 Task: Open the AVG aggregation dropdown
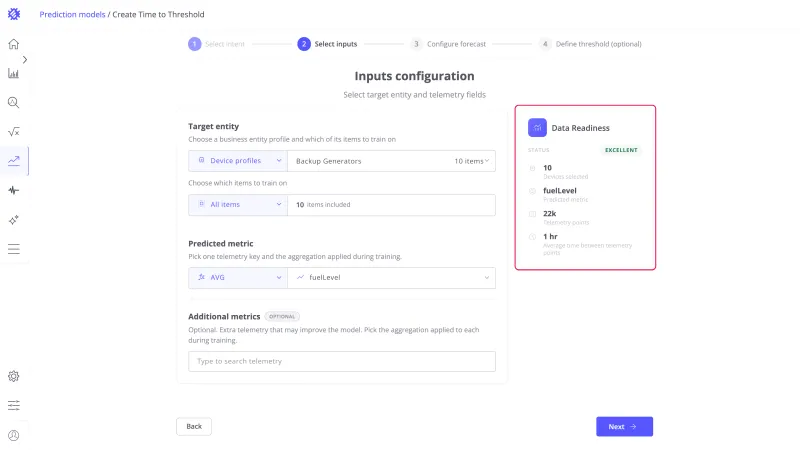[x=238, y=278]
